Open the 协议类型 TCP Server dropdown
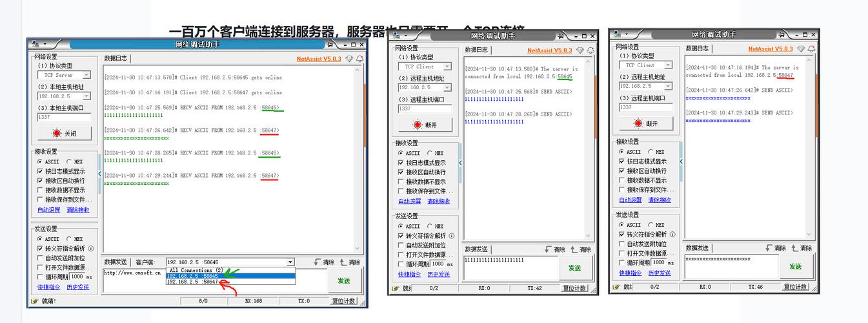 [x=86, y=76]
